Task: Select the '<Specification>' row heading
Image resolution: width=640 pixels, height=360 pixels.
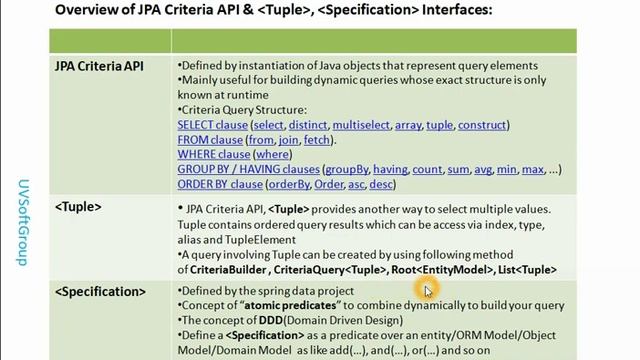Action: pyautogui.click(x=100, y=292)
